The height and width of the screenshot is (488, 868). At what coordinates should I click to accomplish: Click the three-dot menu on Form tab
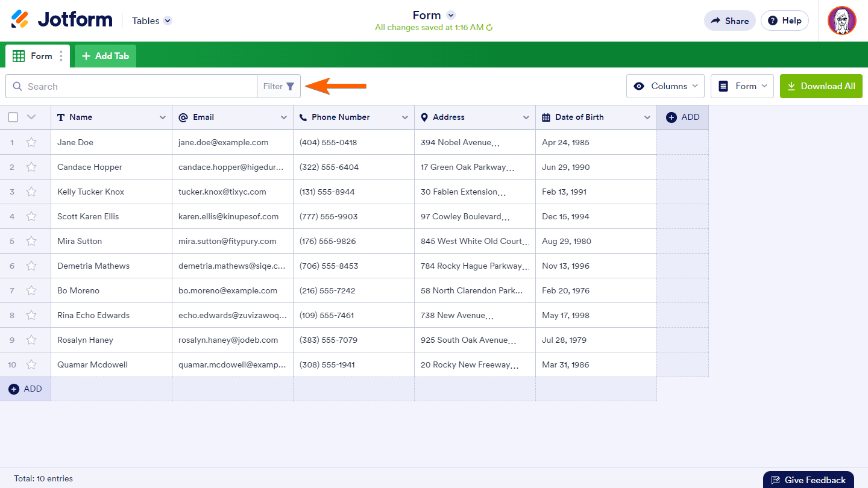coord(61,56)
